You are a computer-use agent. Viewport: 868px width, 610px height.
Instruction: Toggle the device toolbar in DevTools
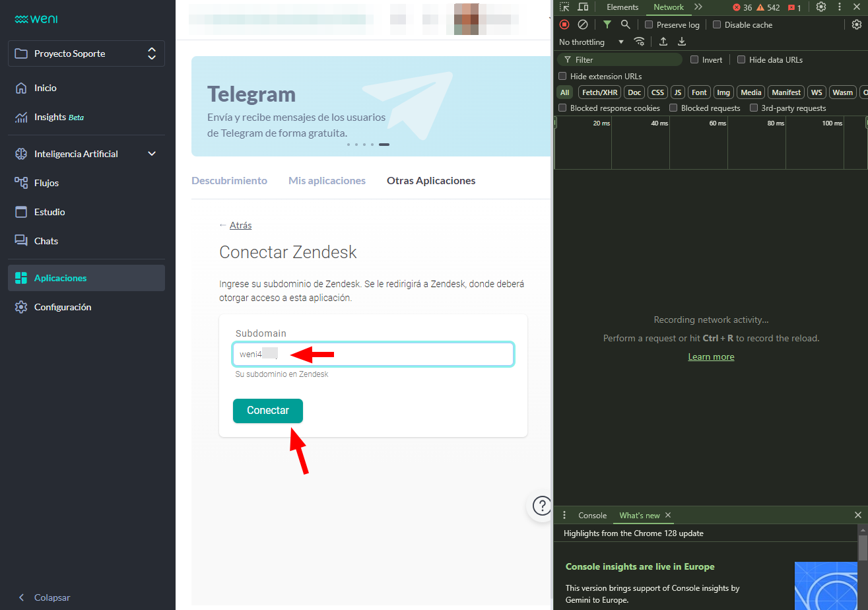point(584,7)
